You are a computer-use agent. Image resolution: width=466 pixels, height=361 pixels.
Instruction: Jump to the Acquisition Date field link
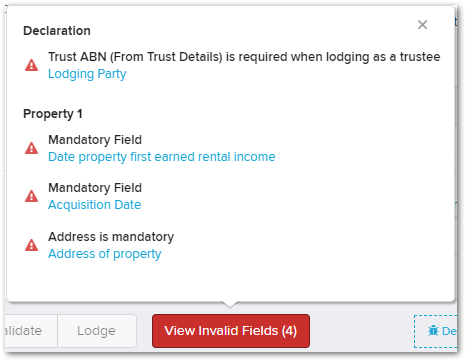coord(95,205)
